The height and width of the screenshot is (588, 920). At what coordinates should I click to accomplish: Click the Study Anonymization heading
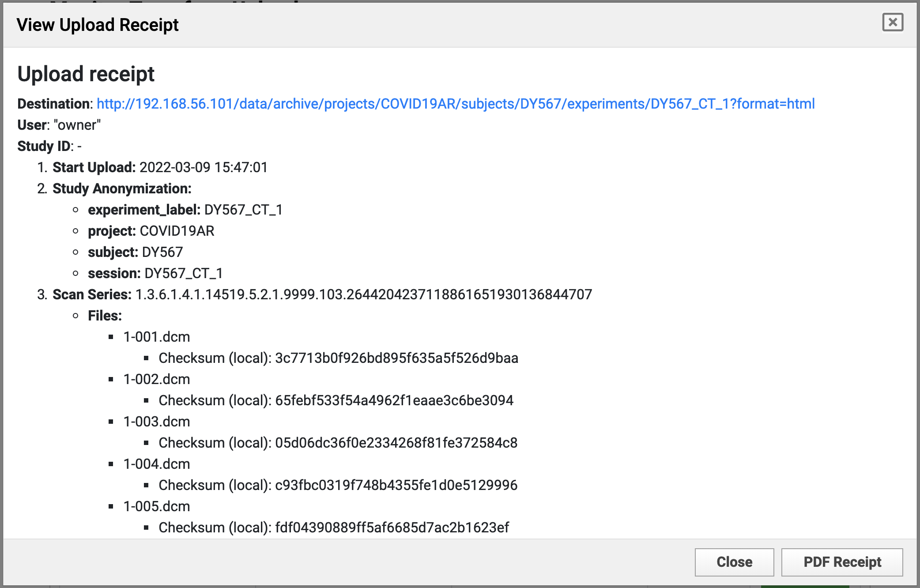coord(122,188)
